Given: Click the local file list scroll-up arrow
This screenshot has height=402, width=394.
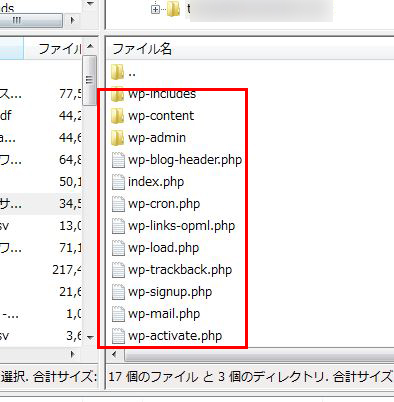Looking at the screenshot, I should click(90, 47).
